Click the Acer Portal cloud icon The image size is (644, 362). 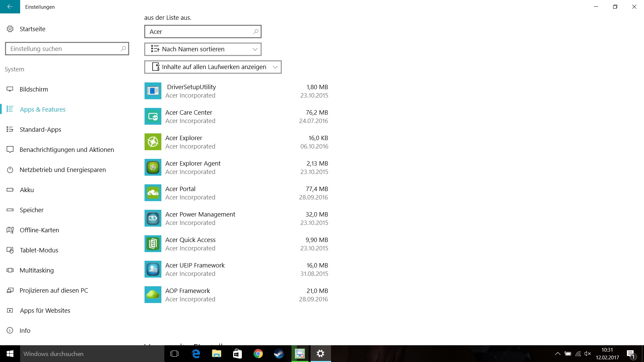(x=153, y=193)
